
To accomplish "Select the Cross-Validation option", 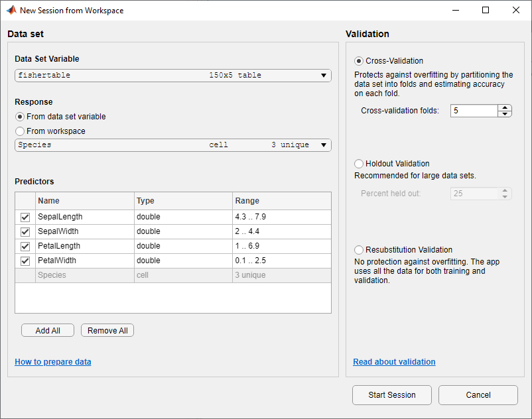I will (x=359, y=60).
